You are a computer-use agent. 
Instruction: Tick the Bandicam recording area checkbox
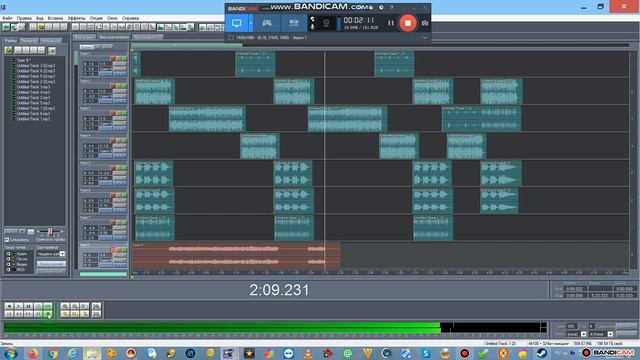[231, 38]
